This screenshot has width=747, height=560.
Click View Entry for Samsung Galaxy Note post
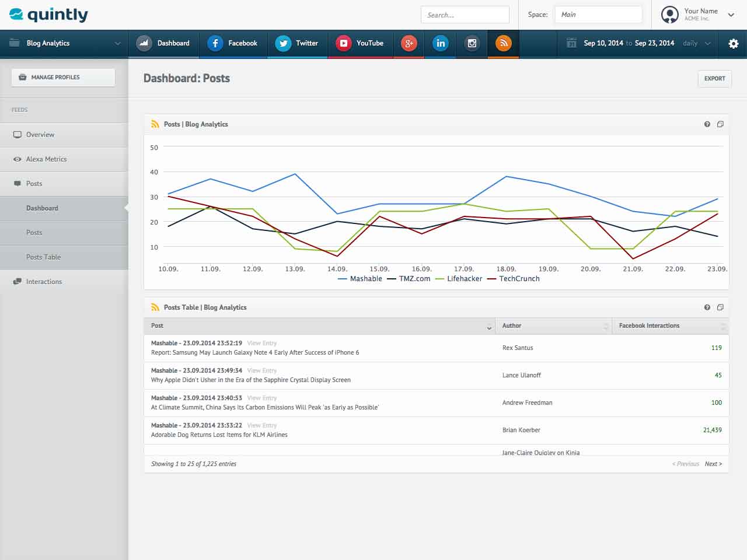262,343
